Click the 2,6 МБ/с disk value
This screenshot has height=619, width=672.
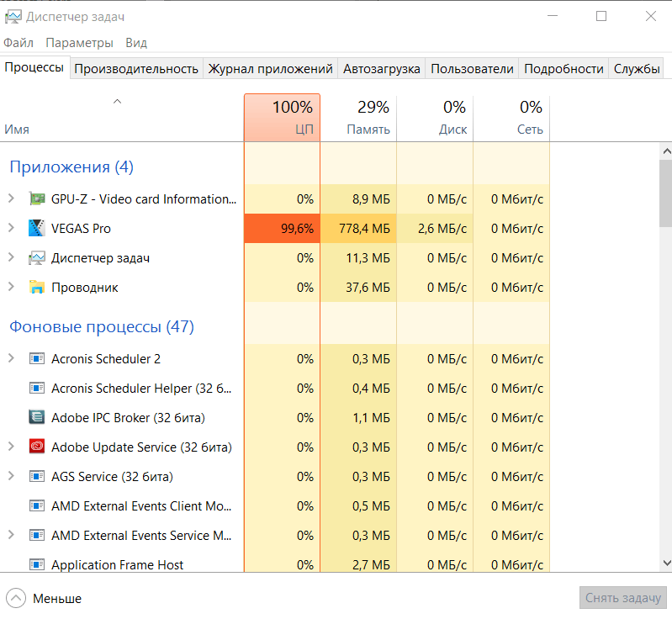coord(442,229)
